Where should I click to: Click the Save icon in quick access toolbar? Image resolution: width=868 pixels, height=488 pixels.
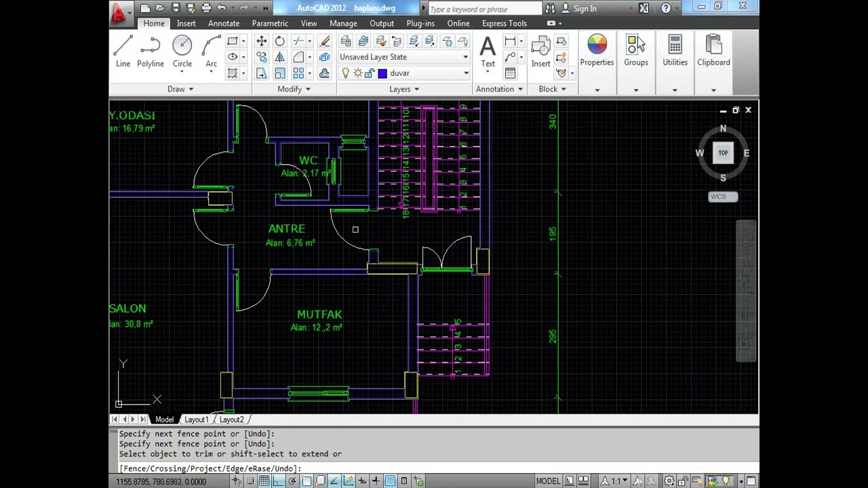tap(176, 8)
